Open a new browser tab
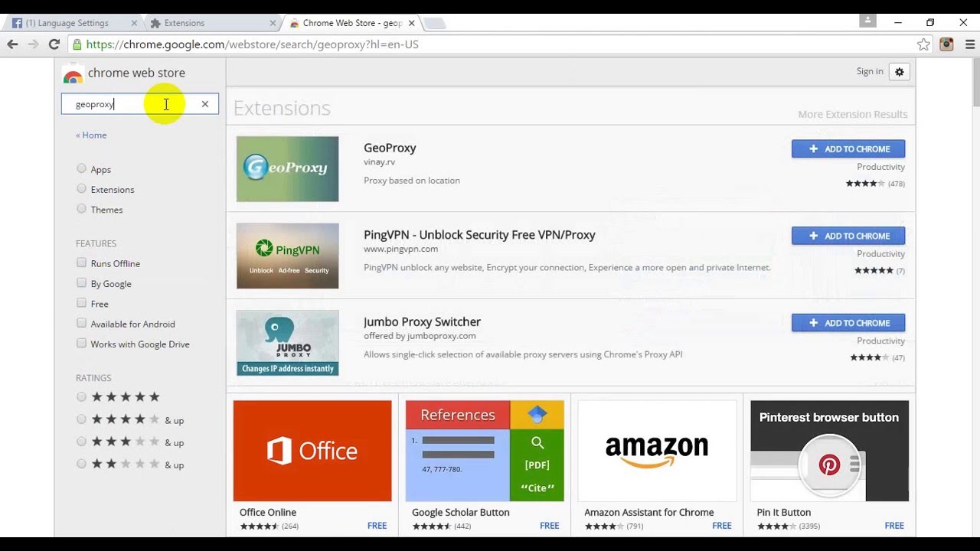Image resolution: width=980 pixels, height=551 pixels. pos(434,24)
